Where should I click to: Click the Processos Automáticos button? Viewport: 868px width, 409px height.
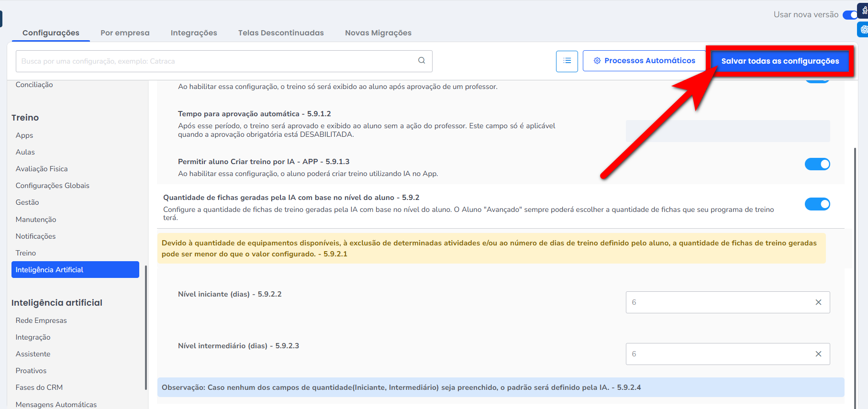[x=644, y=61]
